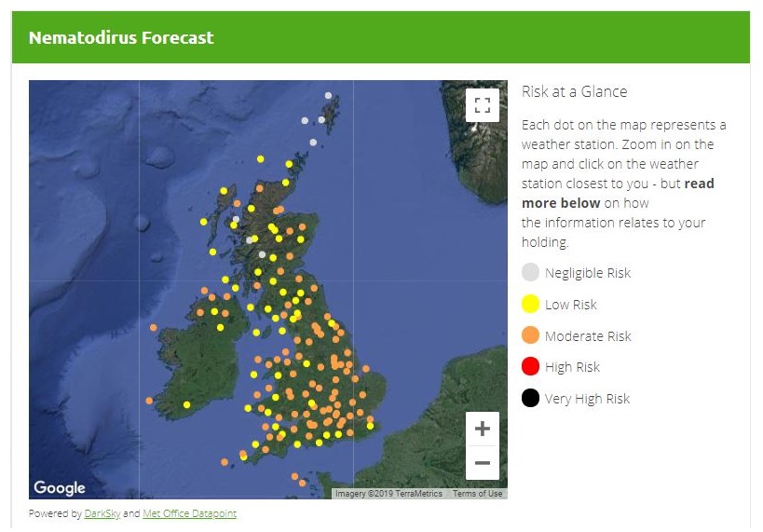Open the DarkSky link

tap(102, 513)
